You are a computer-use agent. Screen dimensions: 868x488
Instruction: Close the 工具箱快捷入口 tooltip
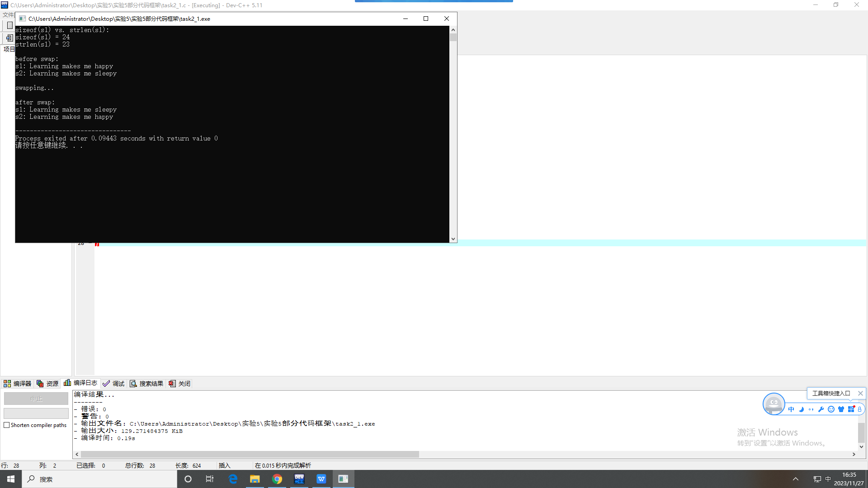point(860,394)
